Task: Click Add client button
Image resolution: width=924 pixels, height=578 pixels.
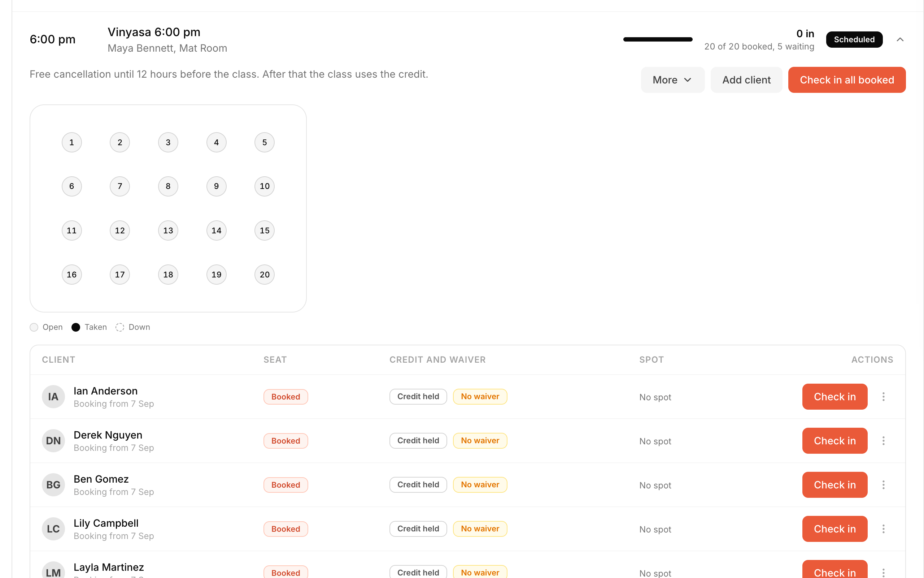Action: pyautogui.click(x=746, y=80)
